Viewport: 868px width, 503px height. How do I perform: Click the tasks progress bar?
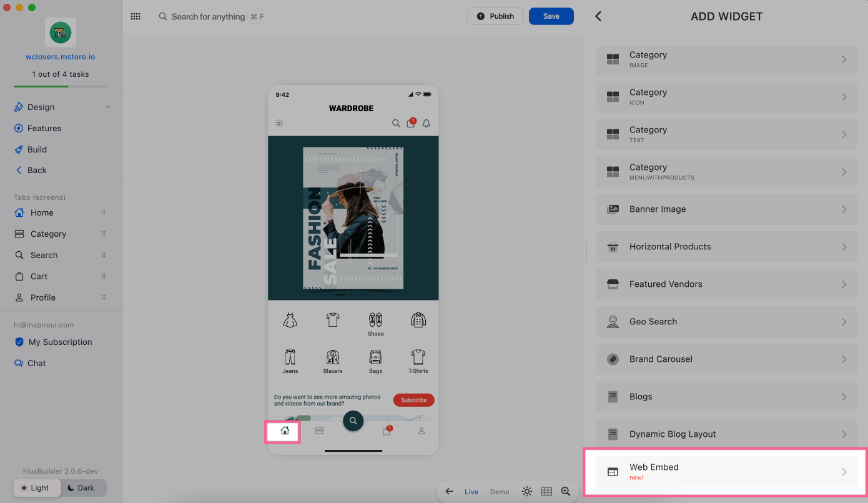pyautogui.click(x=61, y=86)
